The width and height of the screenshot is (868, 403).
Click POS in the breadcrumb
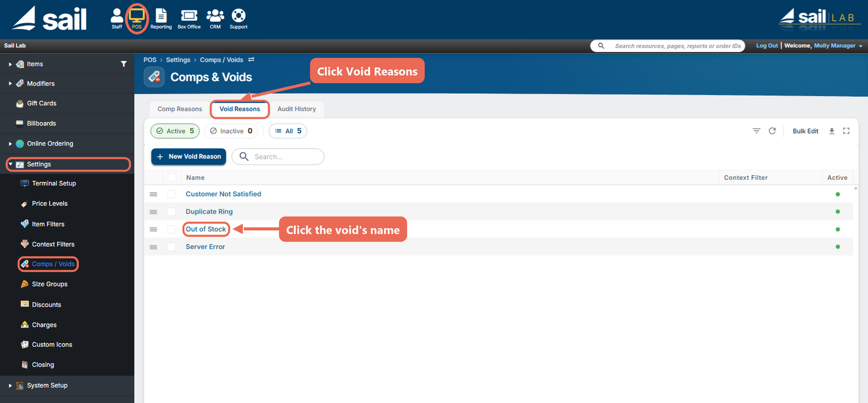point(150,60)
